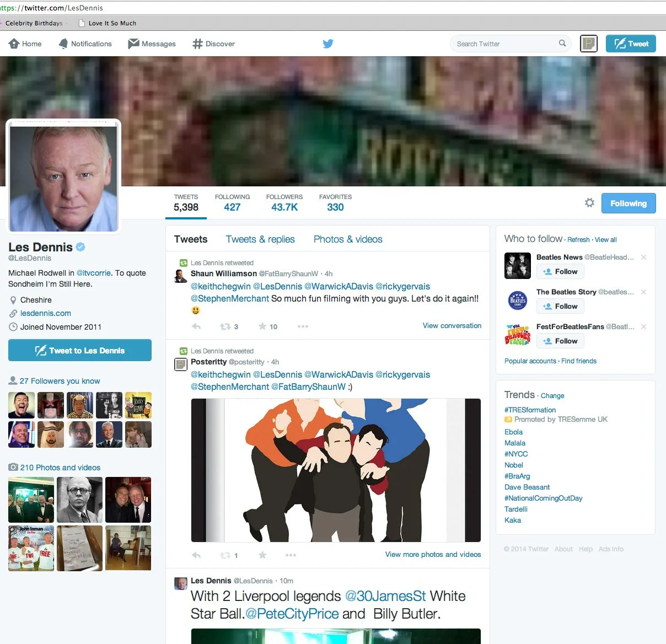Image resolution: width=666 pixels, height=644 pixels.
Task: Switch to Tweets & replies tab
Action: pos(260,239)
